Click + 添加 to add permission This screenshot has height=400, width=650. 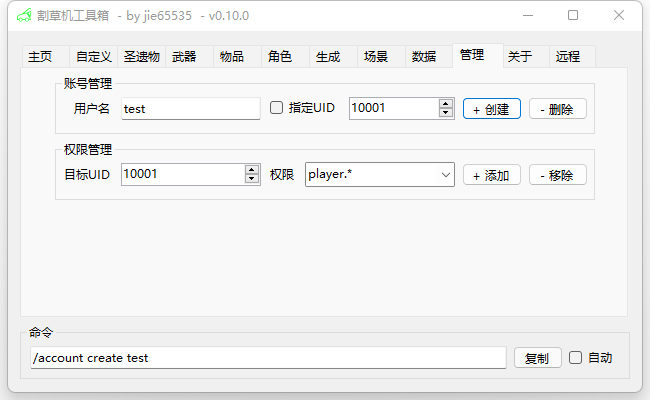490,175
